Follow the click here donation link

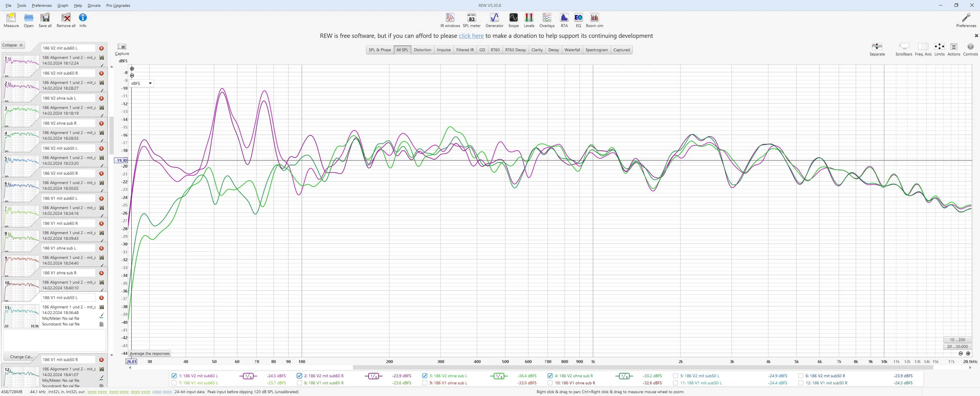coord(471,36)
